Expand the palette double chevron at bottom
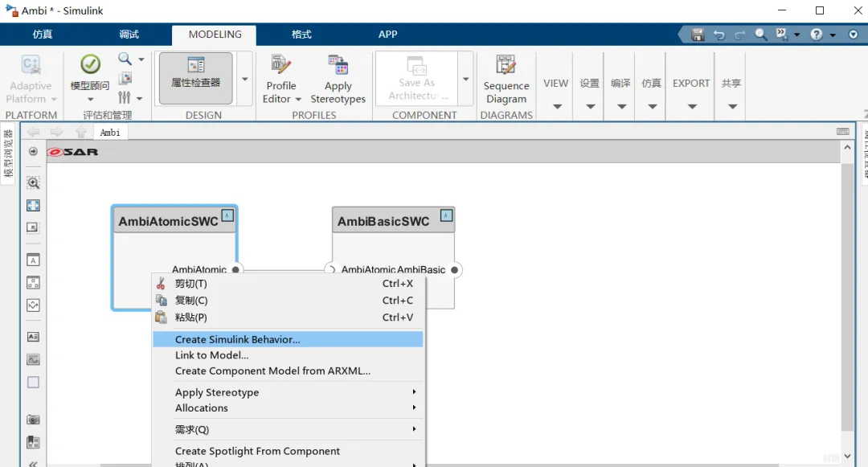 coord(33,464)
